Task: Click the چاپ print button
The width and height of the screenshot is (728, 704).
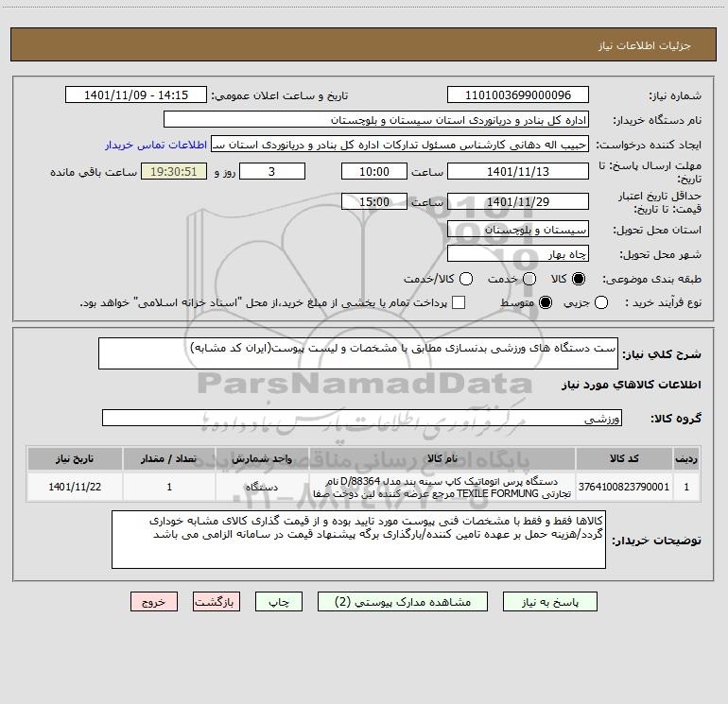Action: [279, 602]
